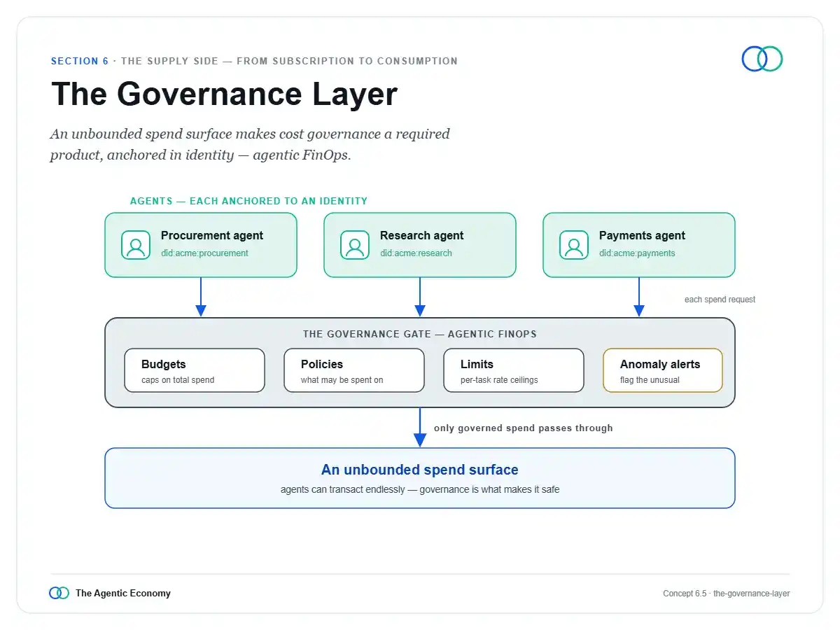Select the Policies card
The width and height of the screenshot is (840, 630).
click(354, 370)
